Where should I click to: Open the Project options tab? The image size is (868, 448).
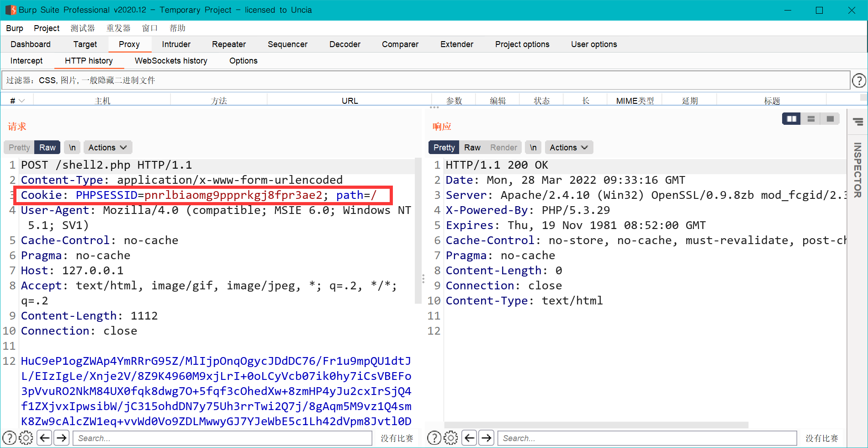coord(522,44)
